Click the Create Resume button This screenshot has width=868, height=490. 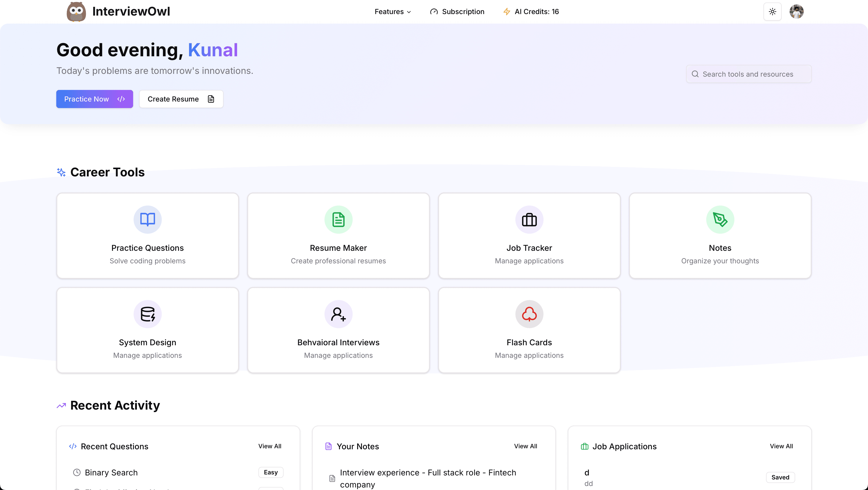point(181,99)
